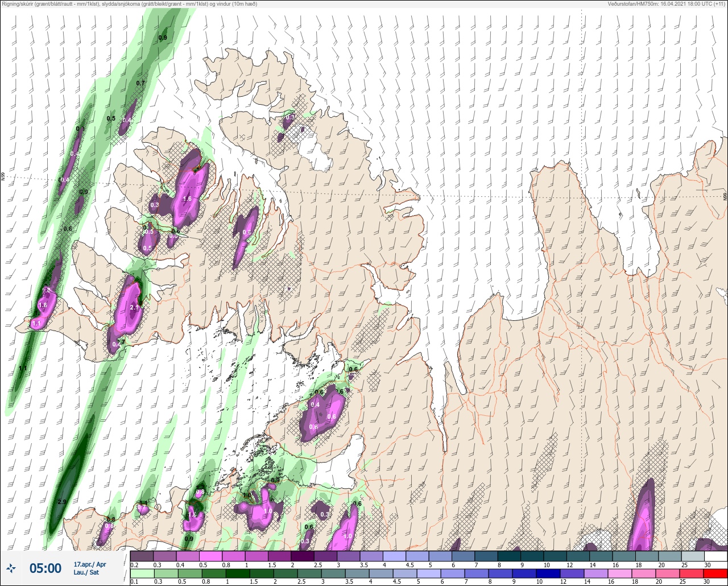The width and height of the screenshot is (728, 586).
Task: Click the '0.2' label under the top legend row
Action: click(x=134, y=564)
